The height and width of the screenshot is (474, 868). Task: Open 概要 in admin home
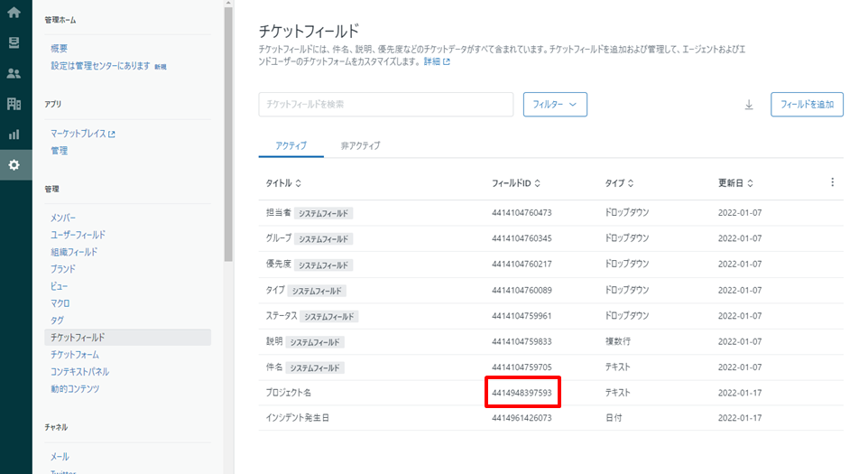(x=60, y=48)
